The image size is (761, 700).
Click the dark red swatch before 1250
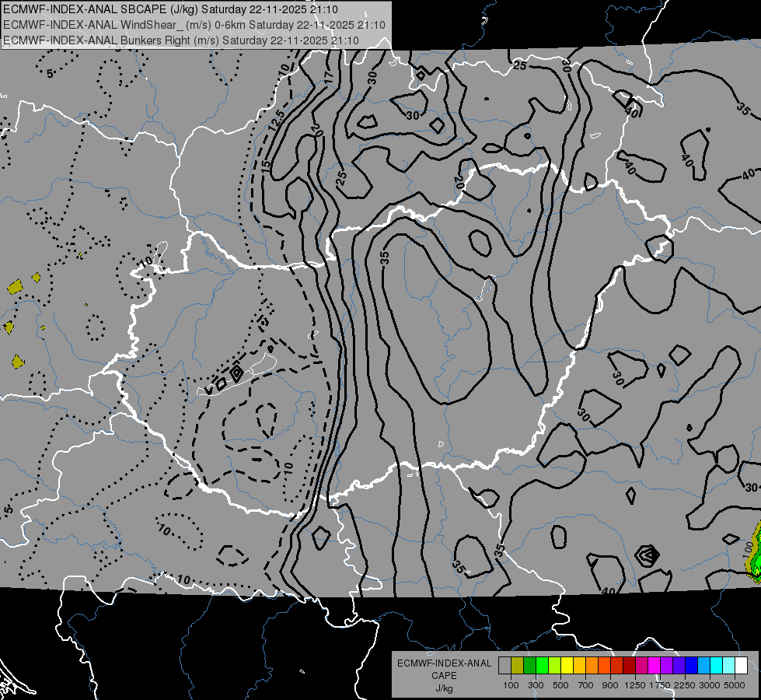coord(629,665)
